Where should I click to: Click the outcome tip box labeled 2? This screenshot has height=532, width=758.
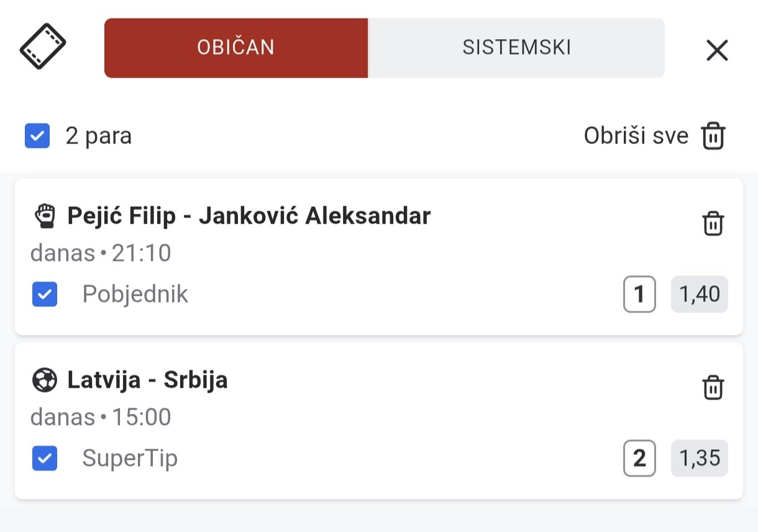(639, 459)
